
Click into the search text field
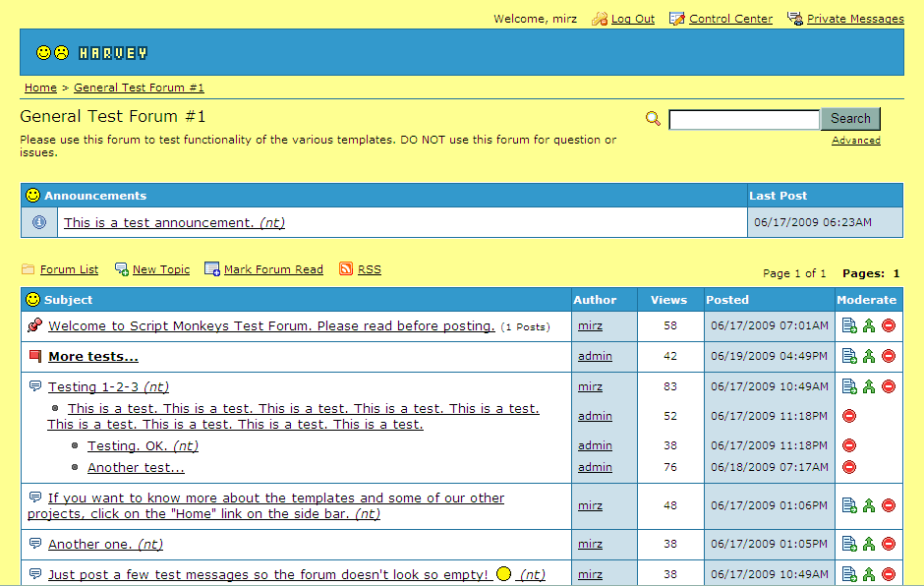744,120
